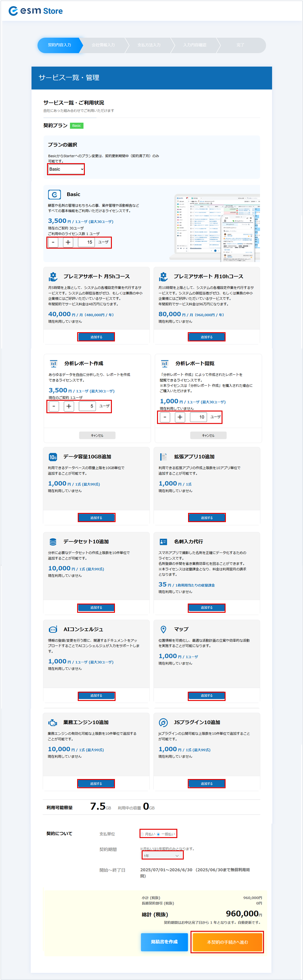Screen dimensions: 303x980
Task: Proceed with 本契約の手続きへ進む button
Action: pos(227,942)
